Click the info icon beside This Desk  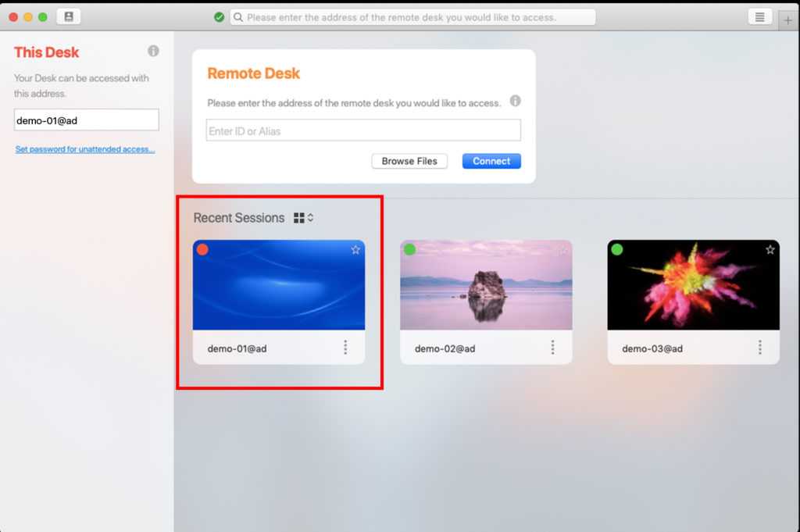[x=153, y=51]
